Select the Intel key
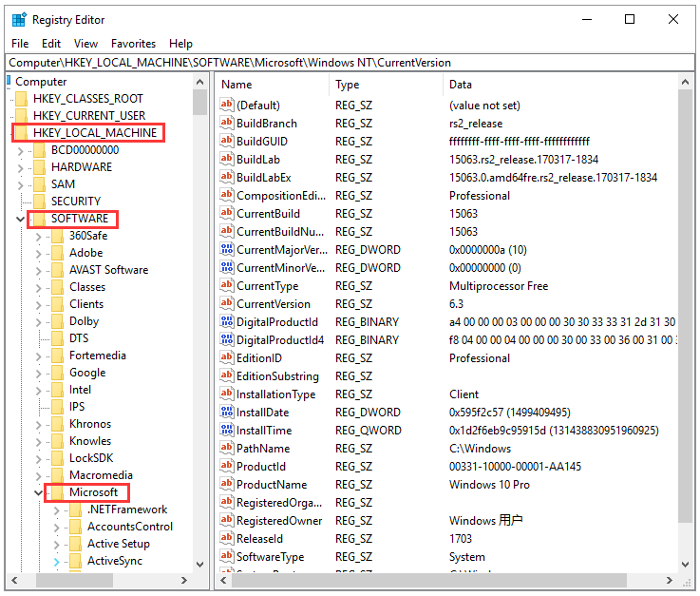Image resolution: width=700 pixels, height=596 pixels. coord(80,390)
